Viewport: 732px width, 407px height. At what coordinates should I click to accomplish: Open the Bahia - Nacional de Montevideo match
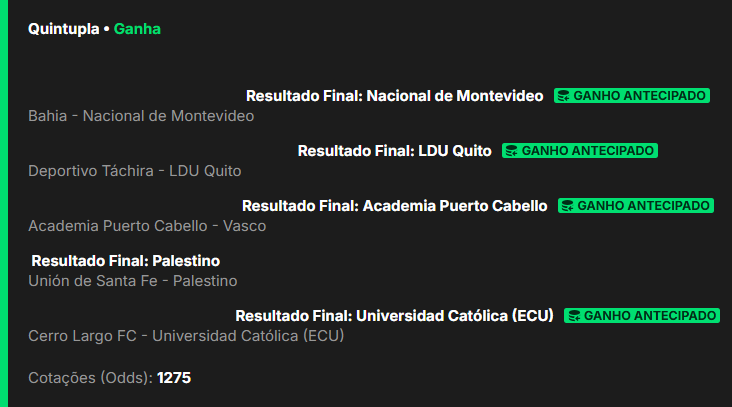(141, 116)
